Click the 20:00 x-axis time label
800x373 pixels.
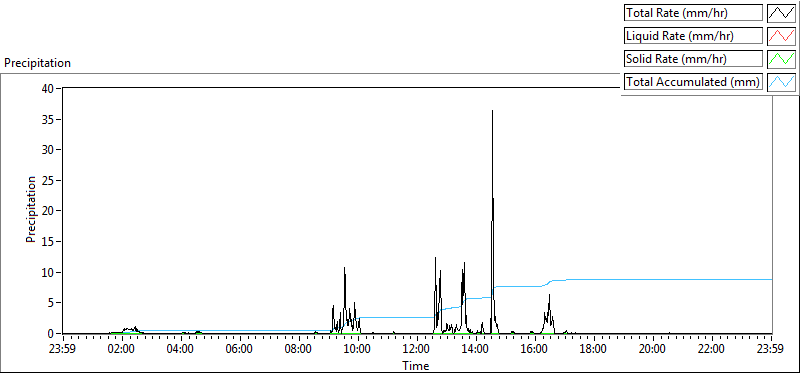[x=653, y=350]
